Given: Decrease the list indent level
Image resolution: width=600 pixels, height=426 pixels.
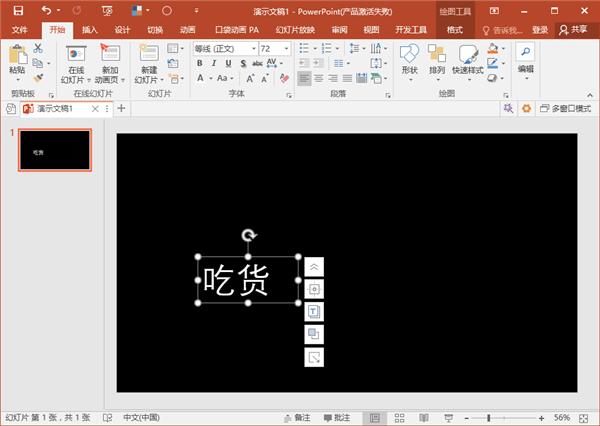Looking at the screenshot, I should pos(304,63).
